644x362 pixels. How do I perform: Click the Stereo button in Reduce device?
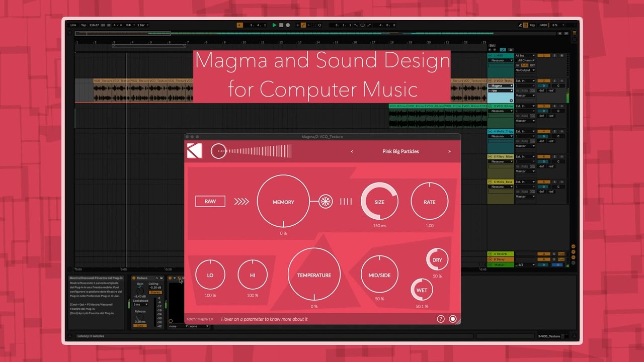(155, 293)
